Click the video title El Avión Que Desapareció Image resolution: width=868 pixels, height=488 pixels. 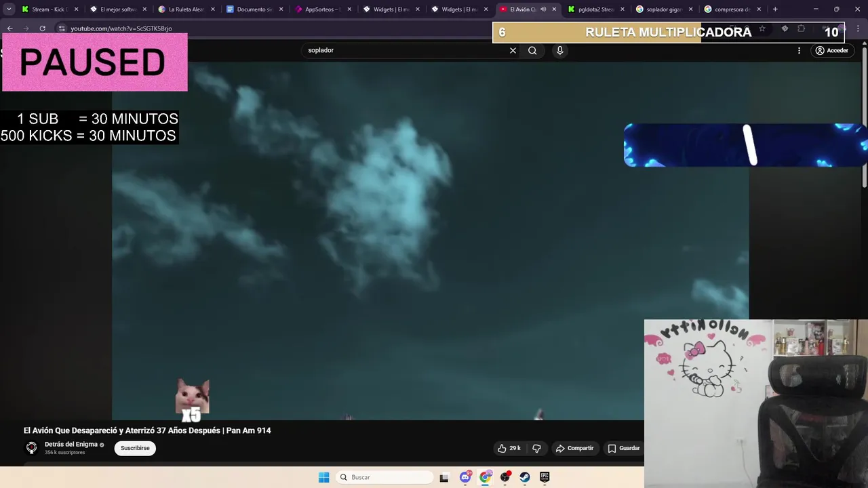pyautogui.click(x=147, y=430)
